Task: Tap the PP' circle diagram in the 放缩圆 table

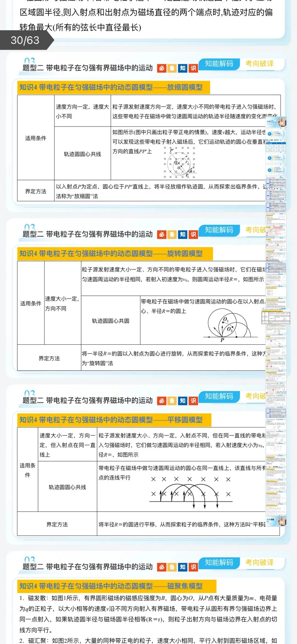Action: pyautogui.click(x=179, y=162)
